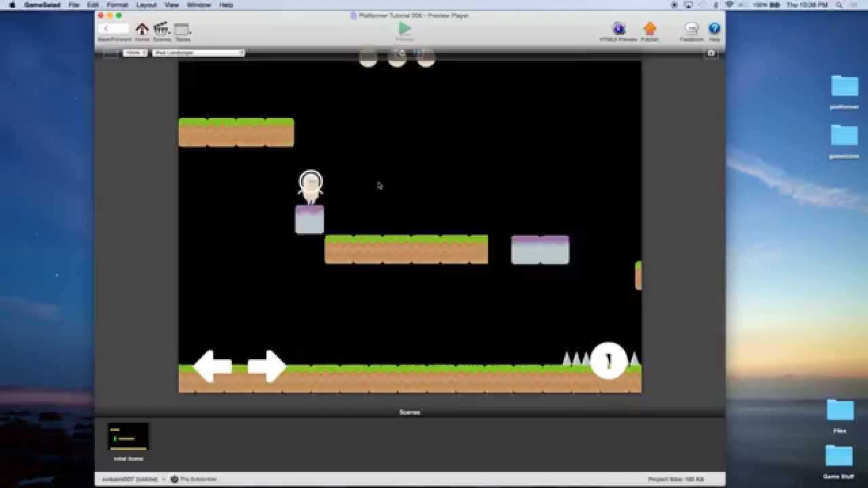Open the Tables toolbar icon
The width and height of the screenshot is (868, 488).
(182, 29)
